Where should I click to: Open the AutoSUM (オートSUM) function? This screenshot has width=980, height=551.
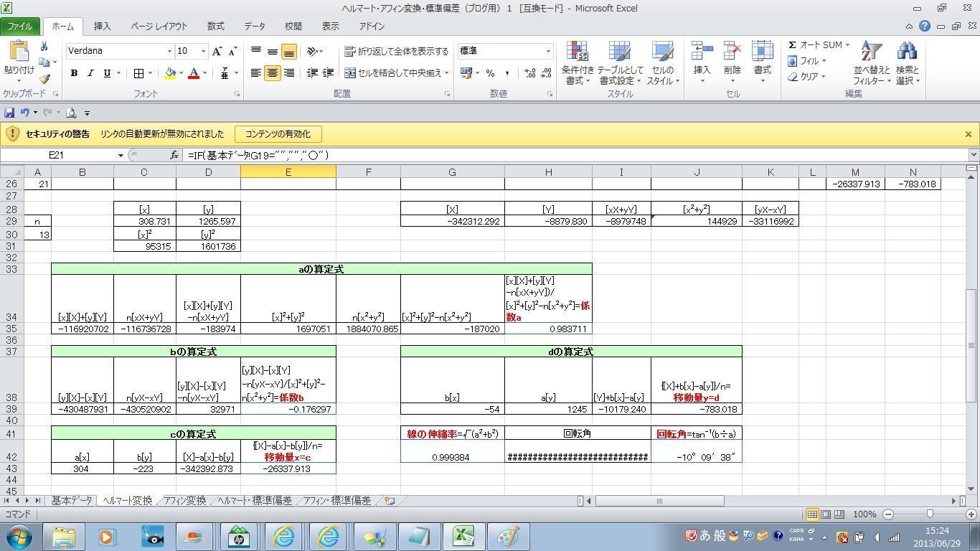click(x=815, y=44)
